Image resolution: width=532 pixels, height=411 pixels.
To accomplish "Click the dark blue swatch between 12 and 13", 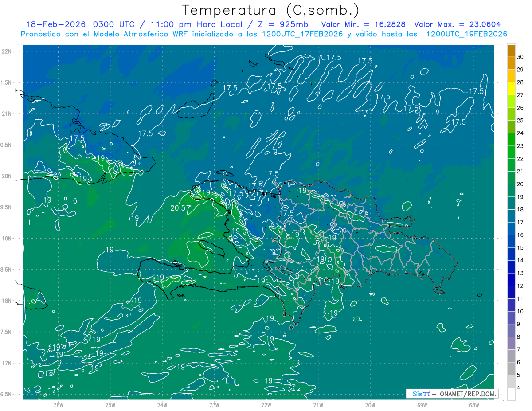I will click(x=511, y=280).
